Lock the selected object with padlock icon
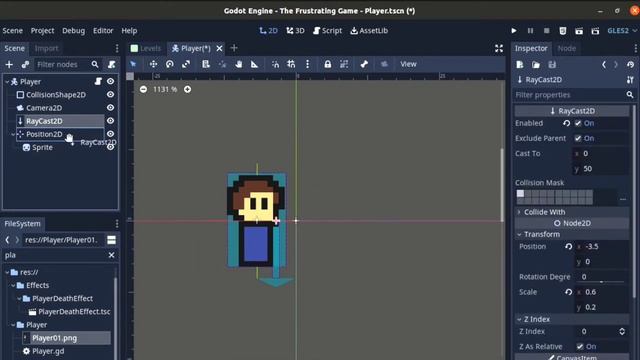Image resolution: width=640 pixels, height=360 pixels. (327, 64)
